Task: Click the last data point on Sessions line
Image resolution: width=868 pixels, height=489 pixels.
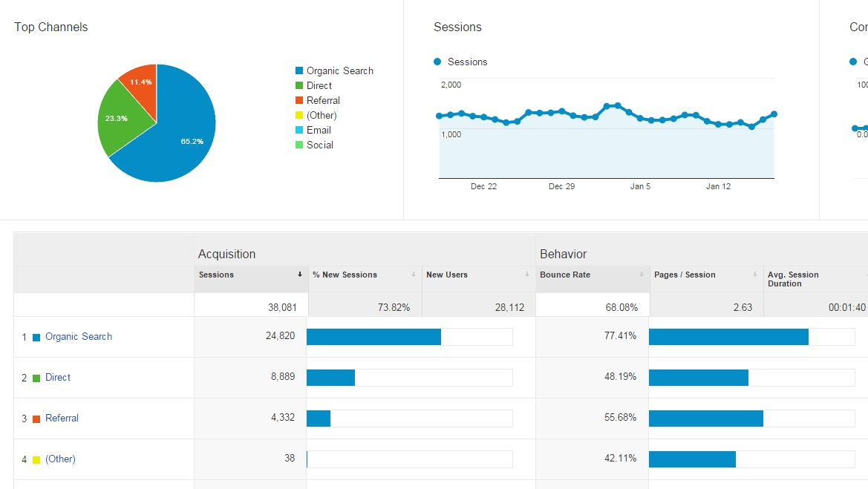Action: [774, 114]
